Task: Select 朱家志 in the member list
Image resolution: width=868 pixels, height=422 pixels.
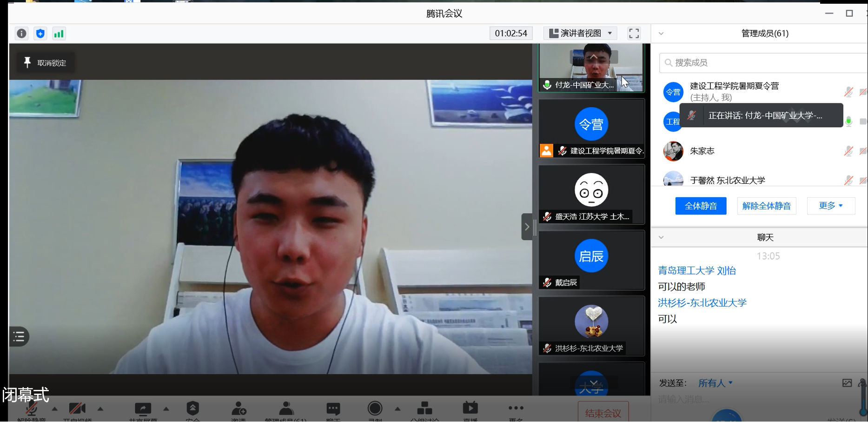Action: coord(702,151)
